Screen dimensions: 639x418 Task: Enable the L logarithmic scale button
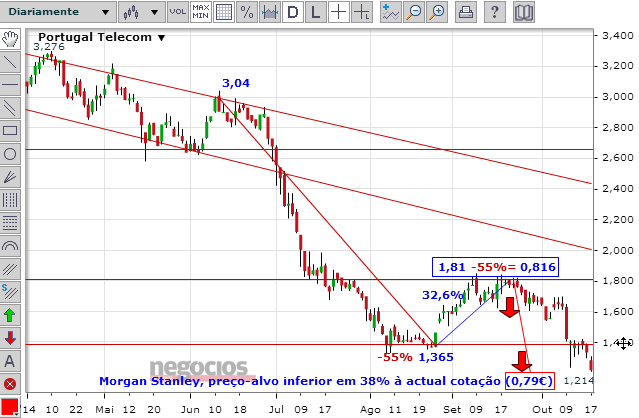pos(315,12)
